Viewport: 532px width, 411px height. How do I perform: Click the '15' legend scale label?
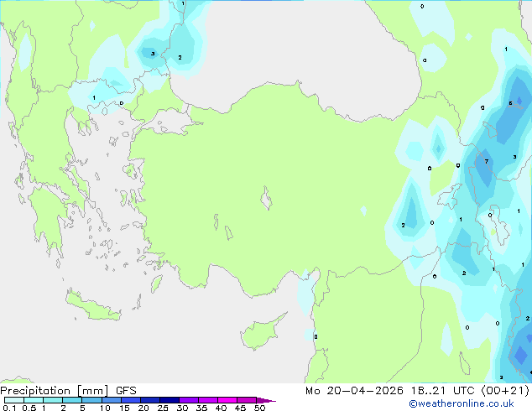pos(124,408)
